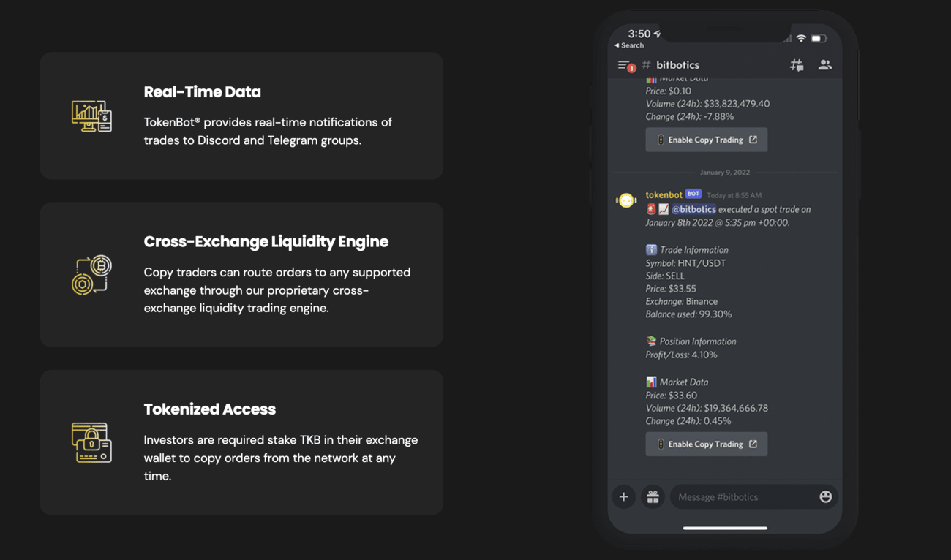
Task: Tap the bitbotics channel title
Action: pos(677,65)
